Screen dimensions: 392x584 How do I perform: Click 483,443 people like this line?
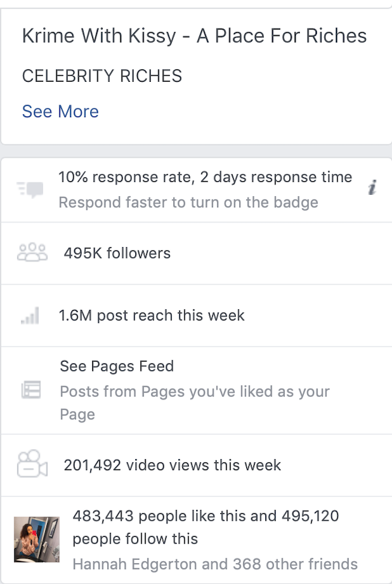pyautogui.click(x=206, y=516)
